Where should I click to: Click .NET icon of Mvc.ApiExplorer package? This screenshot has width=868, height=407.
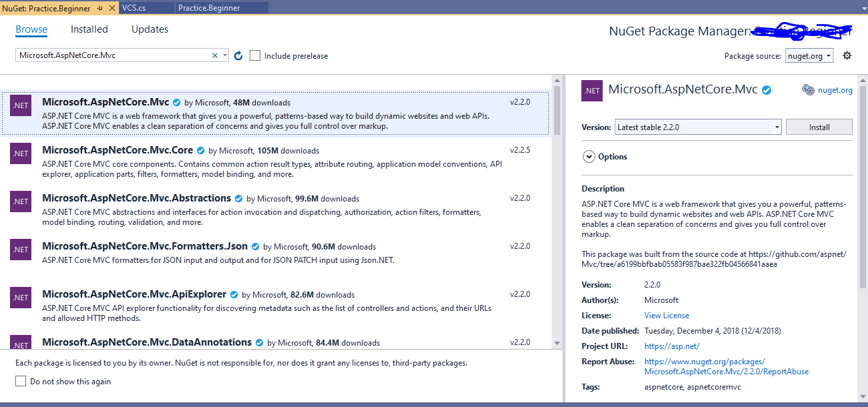coord(21,298)
